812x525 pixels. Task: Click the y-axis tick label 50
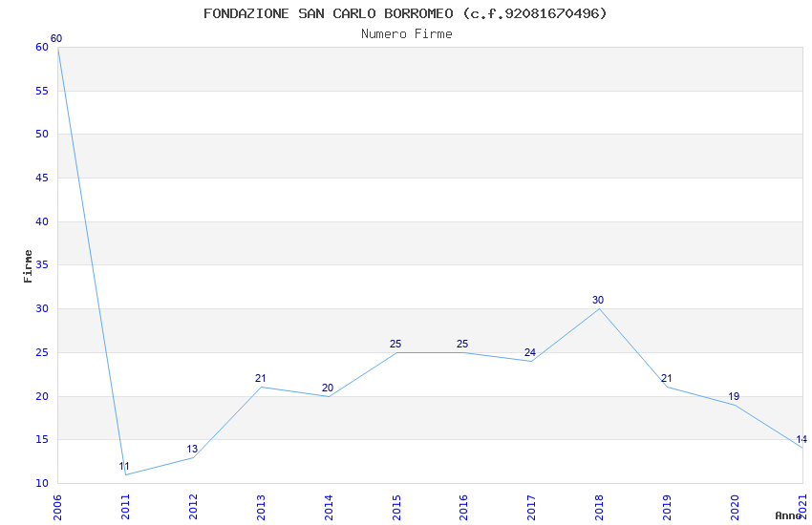pos(42,134)
